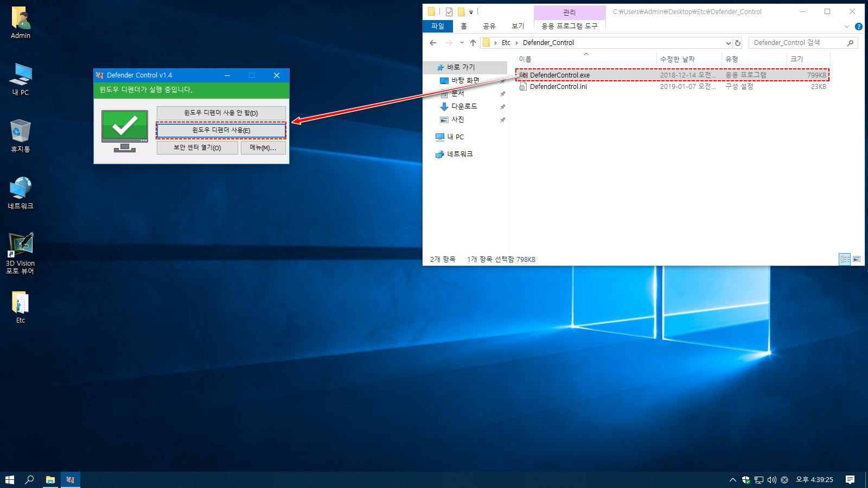
Task: Open Explorer help question mark icon
Action: point(859,27)
